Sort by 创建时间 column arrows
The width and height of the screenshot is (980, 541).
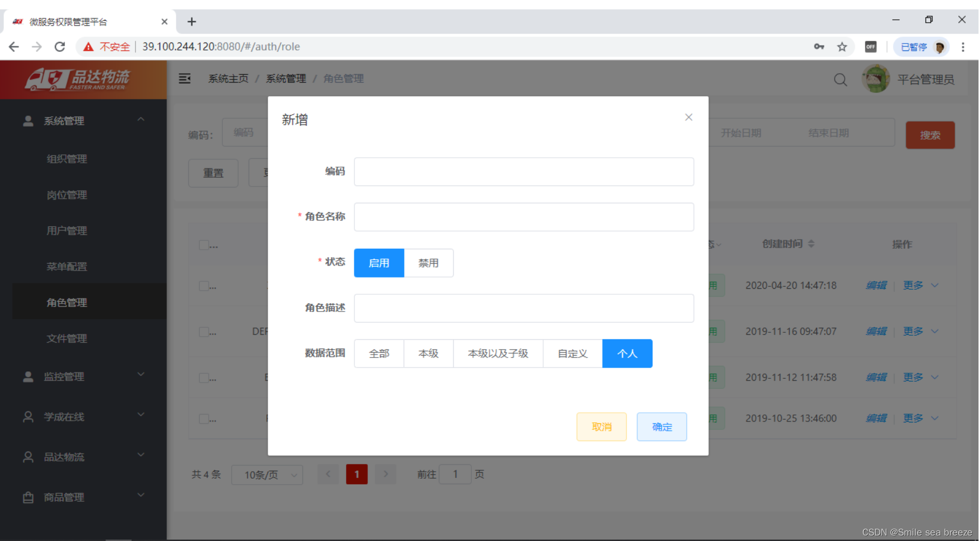811,244
